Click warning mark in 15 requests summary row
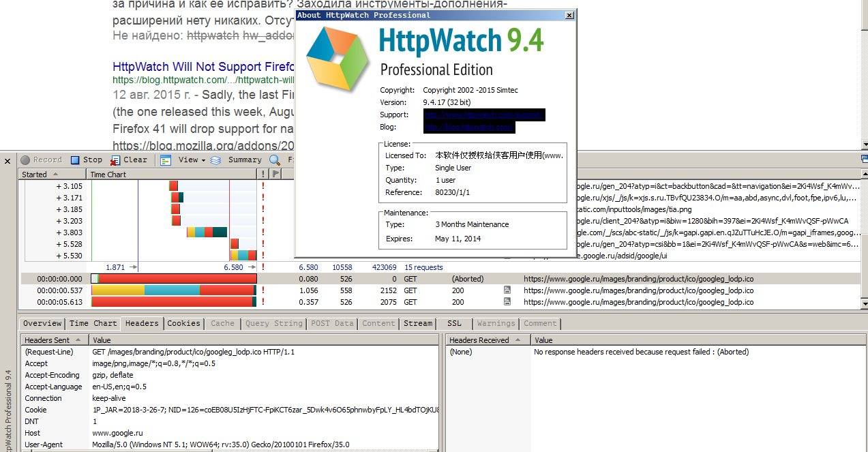The image size is (868, 452). (x=263, y=267)
